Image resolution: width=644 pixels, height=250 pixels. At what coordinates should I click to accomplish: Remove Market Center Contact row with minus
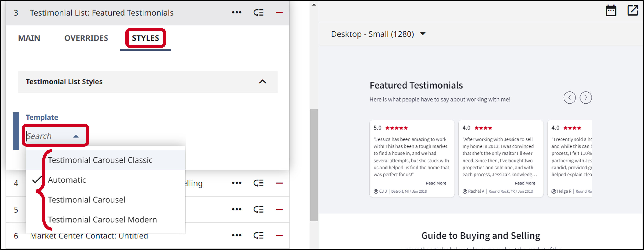(x=279, y=236)
